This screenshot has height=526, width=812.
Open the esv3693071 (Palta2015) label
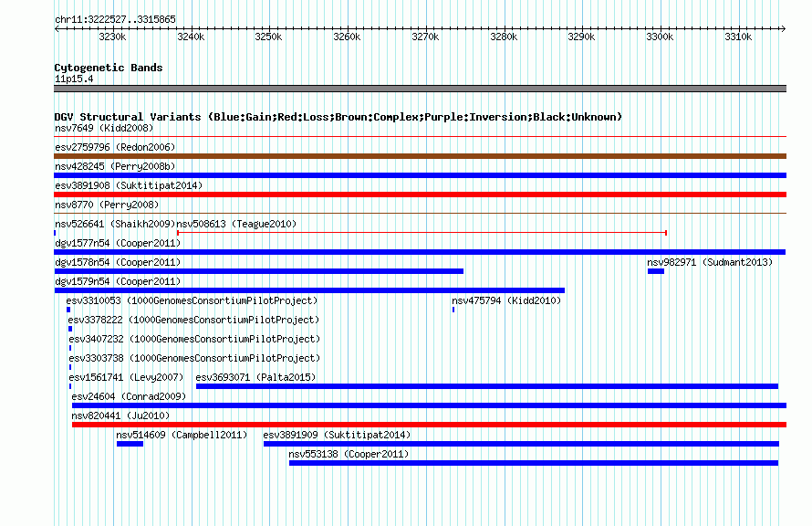point(255,377)
